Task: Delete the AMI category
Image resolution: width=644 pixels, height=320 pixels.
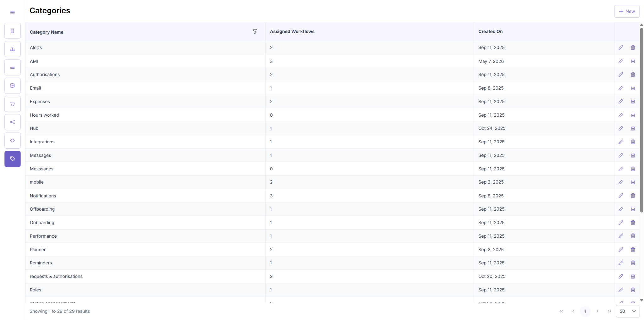Action: tap(633, 61)
